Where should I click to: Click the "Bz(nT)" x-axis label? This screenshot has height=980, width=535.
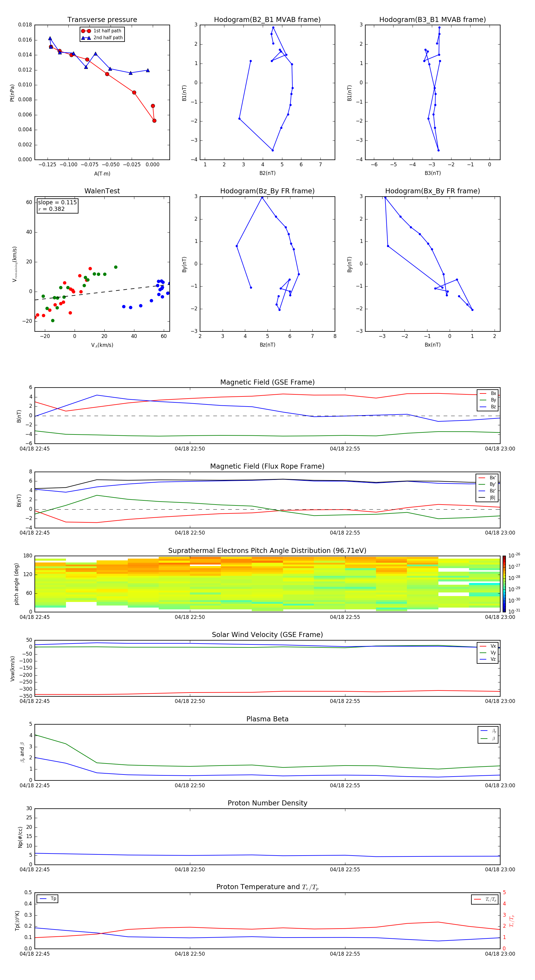tap(267, 345)
